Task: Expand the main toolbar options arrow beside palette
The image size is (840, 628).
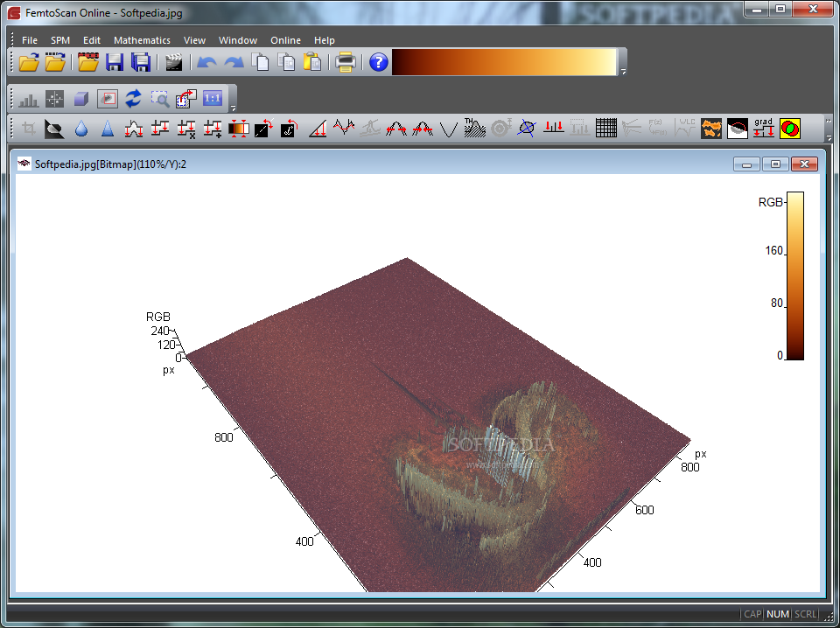Action: 623,71
